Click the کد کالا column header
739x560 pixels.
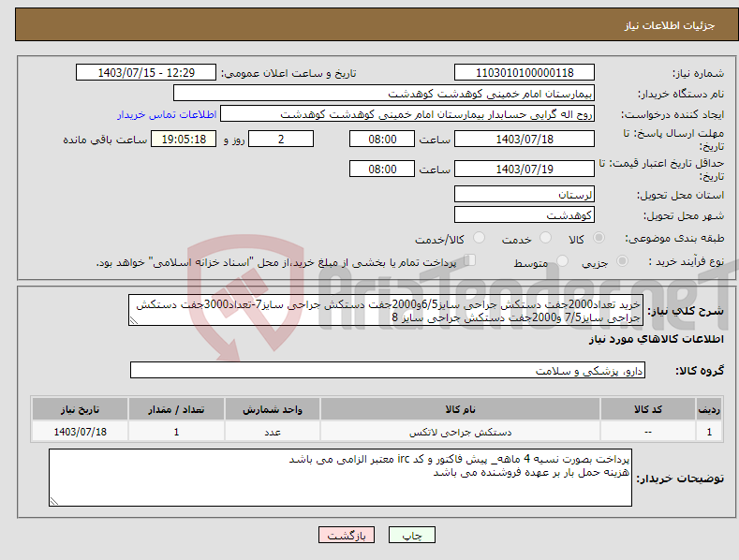[648, 409]
